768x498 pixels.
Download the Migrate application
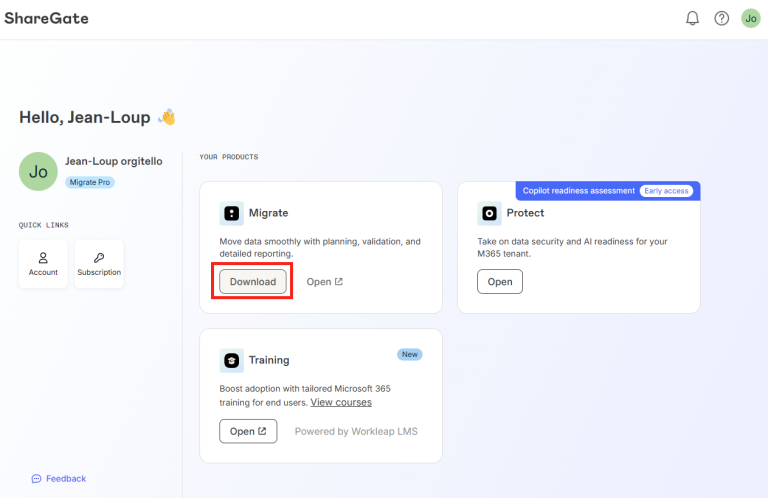tap(253, 282)
